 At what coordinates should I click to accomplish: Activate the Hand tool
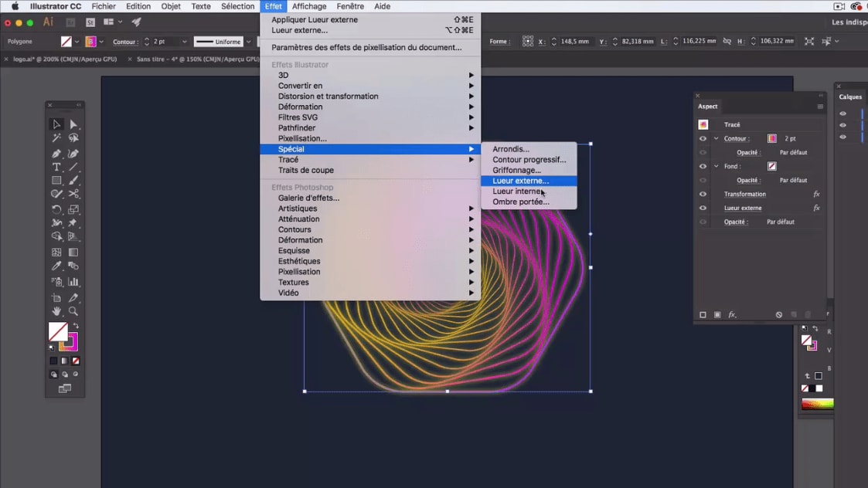pos(56,311)
